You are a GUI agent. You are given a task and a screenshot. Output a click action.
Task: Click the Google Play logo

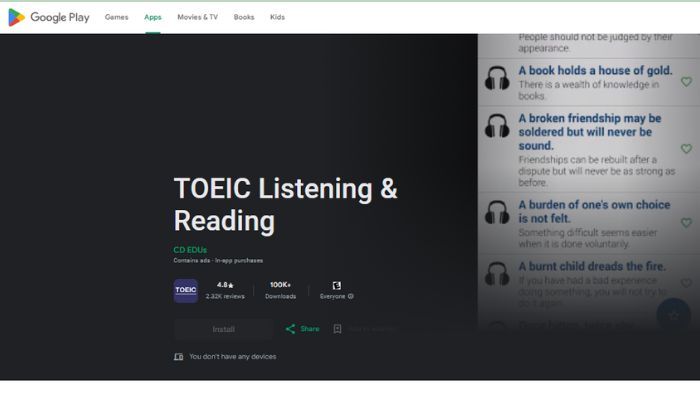pyautogui.click(x=49, y=17)
